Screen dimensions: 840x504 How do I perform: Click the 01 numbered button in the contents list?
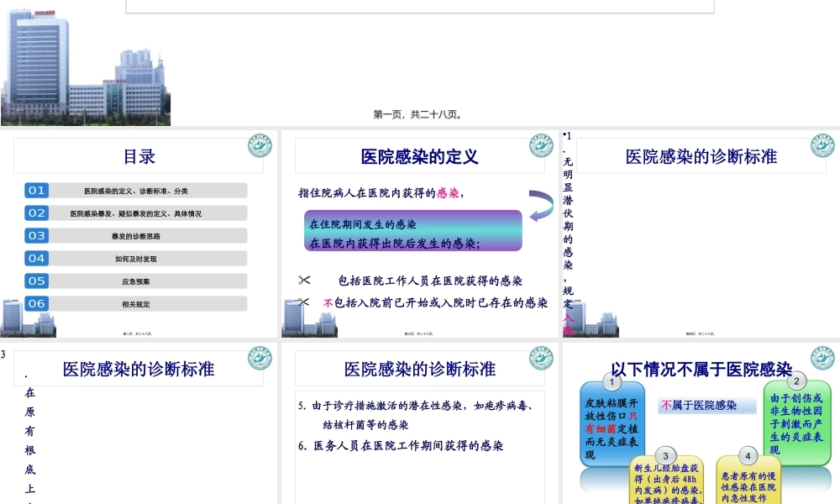36,191
